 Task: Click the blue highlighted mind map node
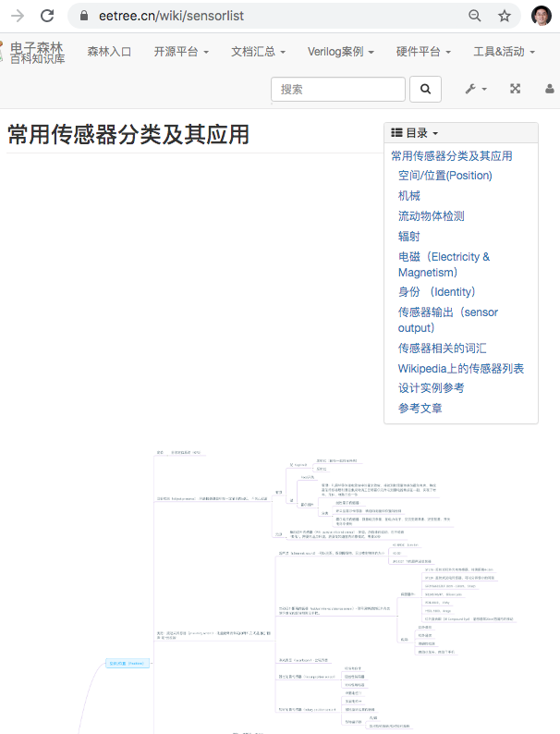coord(128,664)
